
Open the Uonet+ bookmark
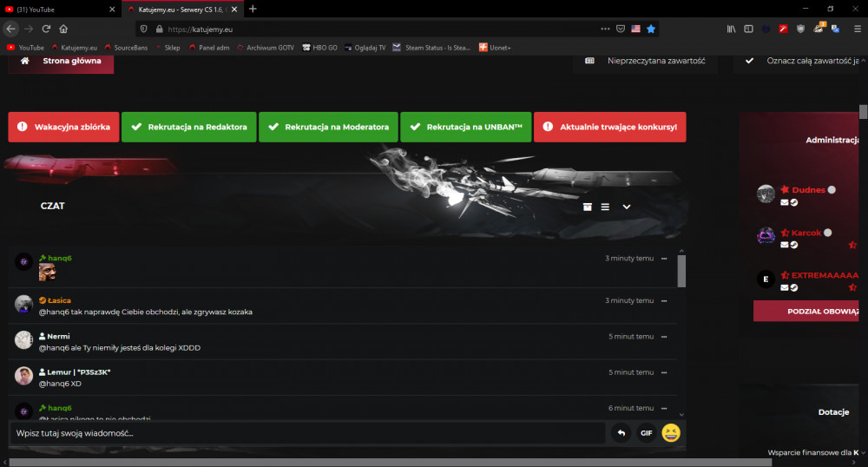(495, 48)
